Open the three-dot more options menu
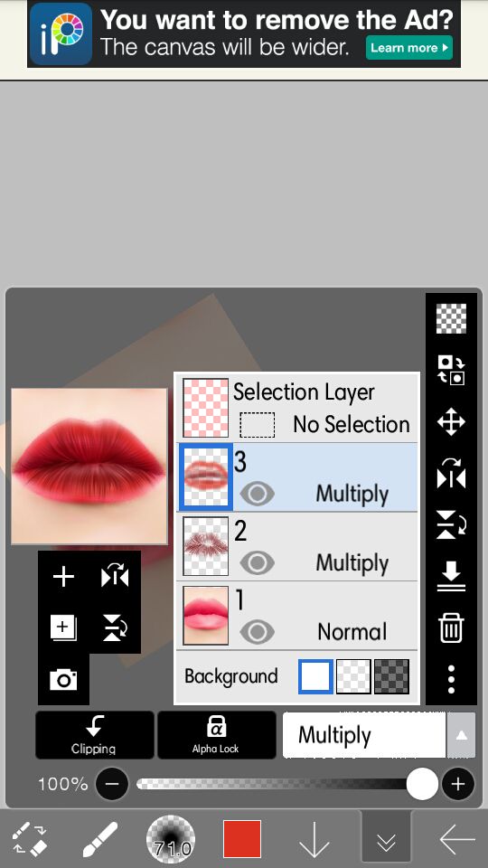The height and width of the screenshot is (868, 488). [451, 679]
